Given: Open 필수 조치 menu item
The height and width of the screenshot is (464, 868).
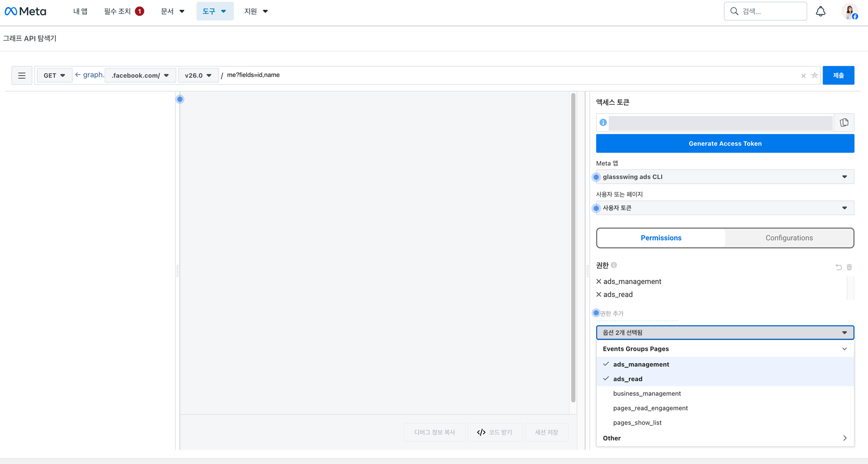Looking at the screenshot, I should coord(124,11).
